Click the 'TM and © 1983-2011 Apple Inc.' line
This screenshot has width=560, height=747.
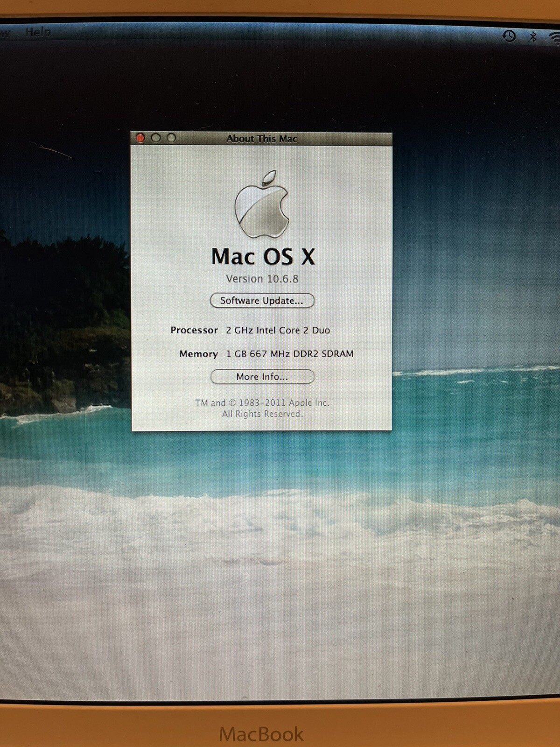coord(262,402)
